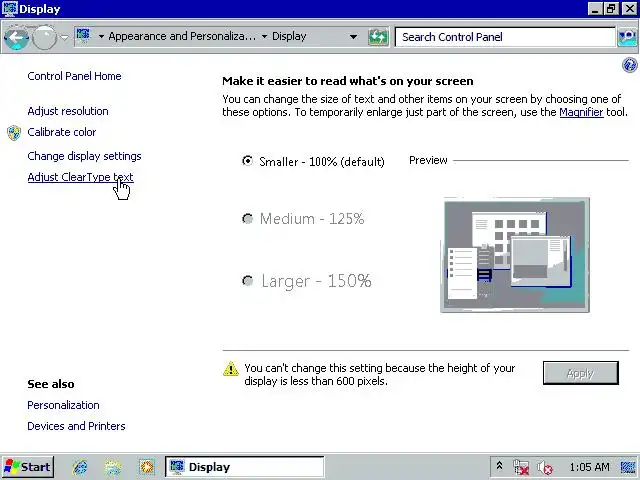Launch Internet Explorer from quick launch
This screenshot has height=480, width=640.
pyautogui.click(x=80, y=467)
